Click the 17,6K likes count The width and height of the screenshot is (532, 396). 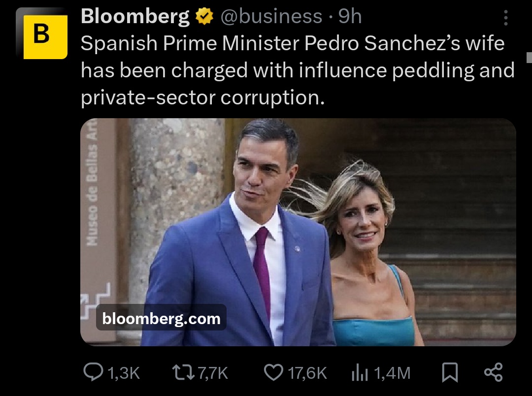pyautogui.click(x=307, y=373)
